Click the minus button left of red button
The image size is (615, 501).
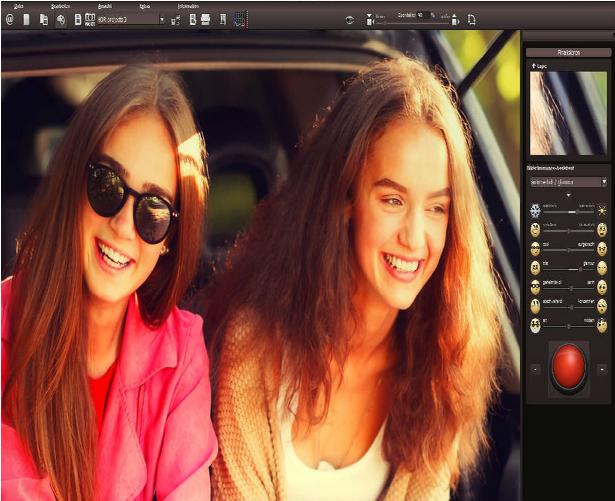pos(535,369)
